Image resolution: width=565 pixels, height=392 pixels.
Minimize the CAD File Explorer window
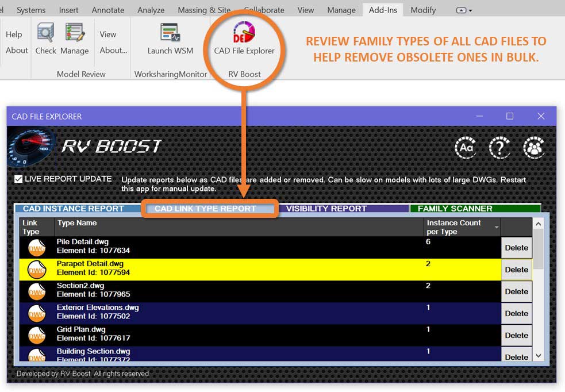tap(479, 116)
